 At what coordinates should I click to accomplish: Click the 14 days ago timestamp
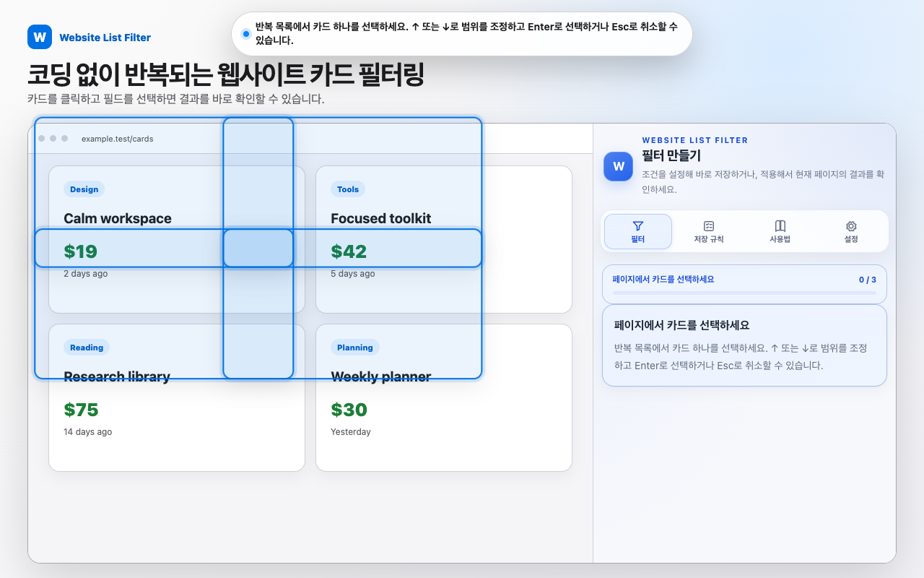[88, 432]
